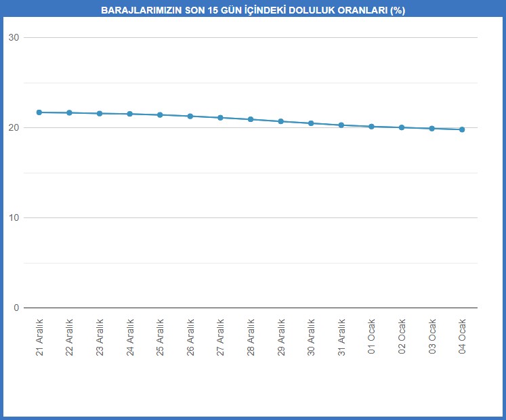Select the 03 Ocak data point
The height and width of the screenshot is (420, 506).
tap(431, 129)
